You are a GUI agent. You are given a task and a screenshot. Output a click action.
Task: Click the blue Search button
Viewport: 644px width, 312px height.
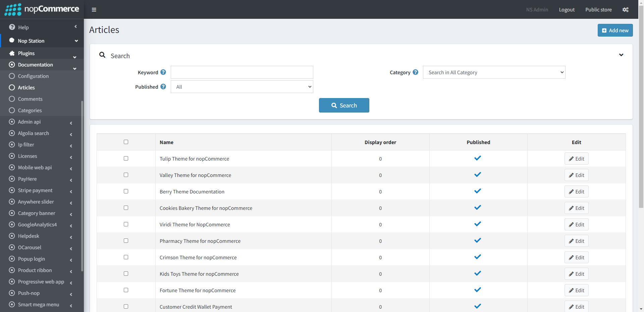click(344, 105)
